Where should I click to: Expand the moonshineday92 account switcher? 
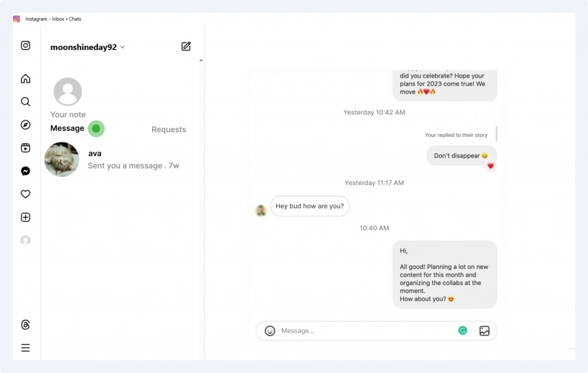87,47
